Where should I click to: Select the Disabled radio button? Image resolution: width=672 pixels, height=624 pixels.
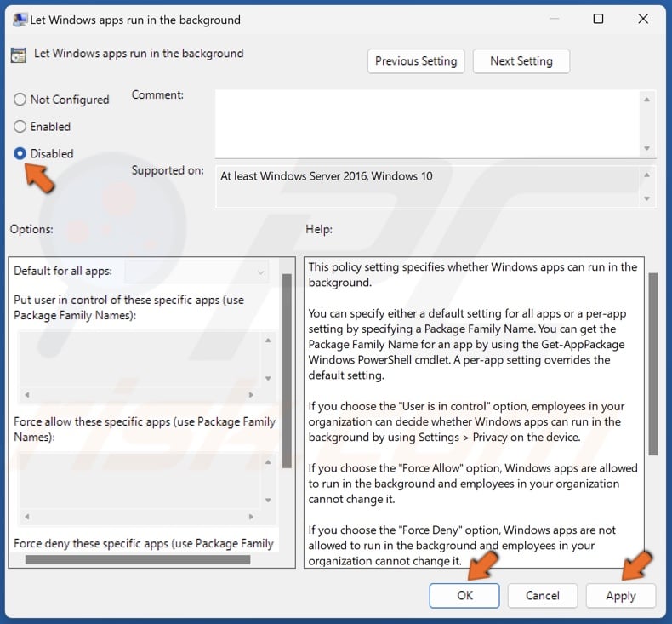pos(20,153)
